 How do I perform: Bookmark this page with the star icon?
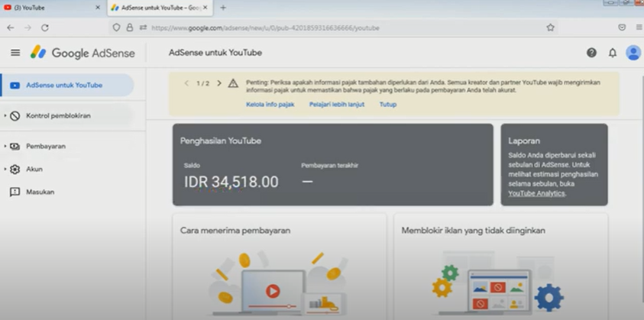pyautogui.click(x=550, y=27)
